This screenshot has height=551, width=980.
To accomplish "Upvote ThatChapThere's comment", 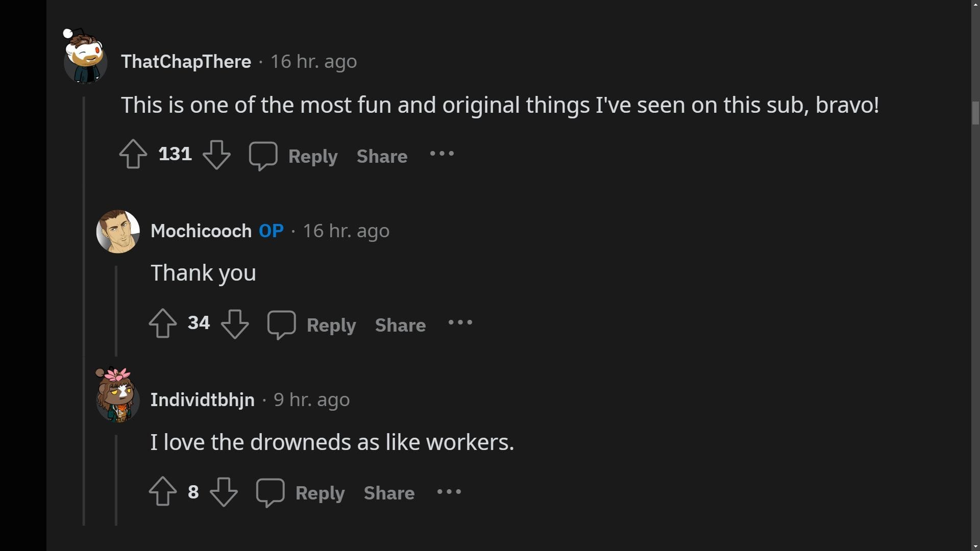I will (133, 155).
